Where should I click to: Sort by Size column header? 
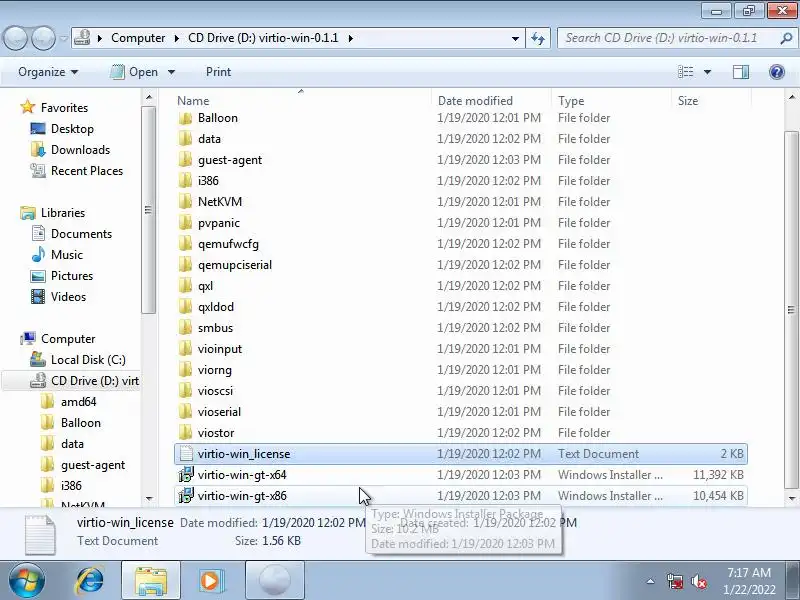pyautogui.click(x=711, y=101)
